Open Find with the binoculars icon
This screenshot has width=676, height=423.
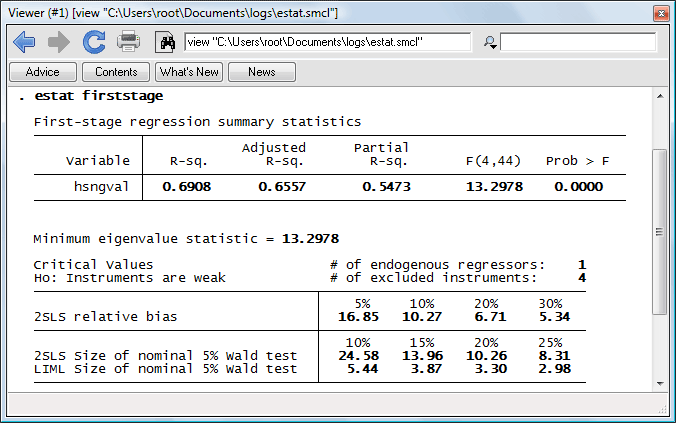165,42
